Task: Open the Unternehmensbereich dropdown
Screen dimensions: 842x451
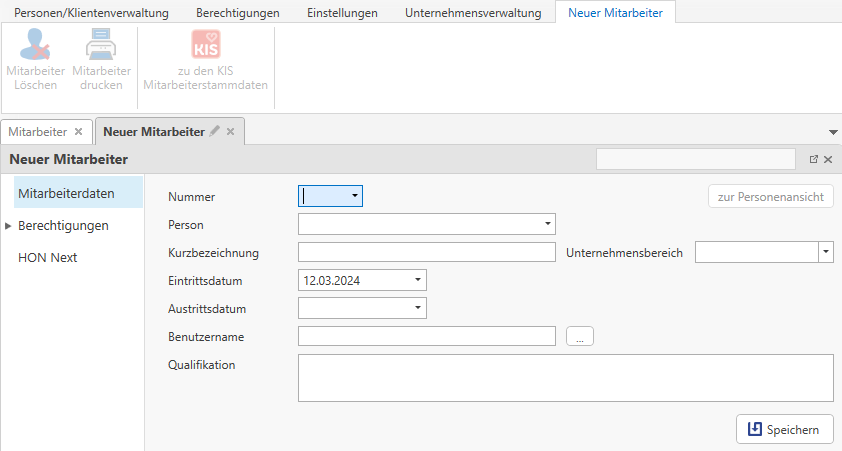Action: (826, 252)
